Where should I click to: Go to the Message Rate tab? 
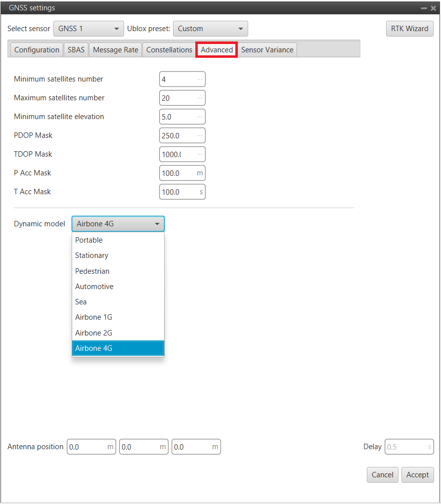pyautogui.click(x=116, y=50)
